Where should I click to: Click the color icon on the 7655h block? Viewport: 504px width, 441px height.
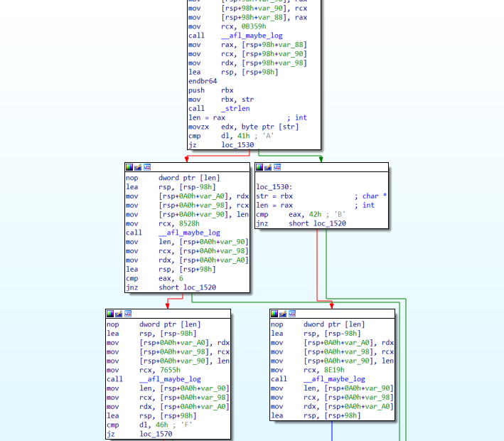point(110,313)
